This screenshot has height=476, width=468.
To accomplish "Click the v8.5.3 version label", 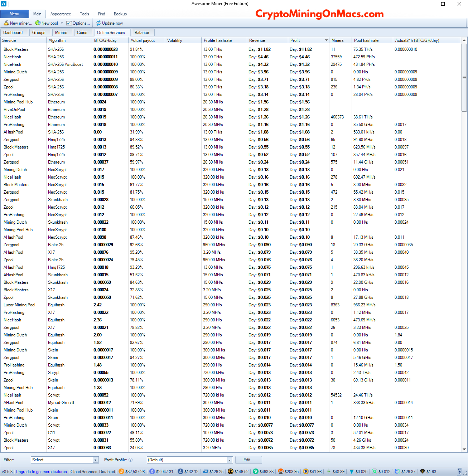I will pyautogui.click(x=7, y=472).
